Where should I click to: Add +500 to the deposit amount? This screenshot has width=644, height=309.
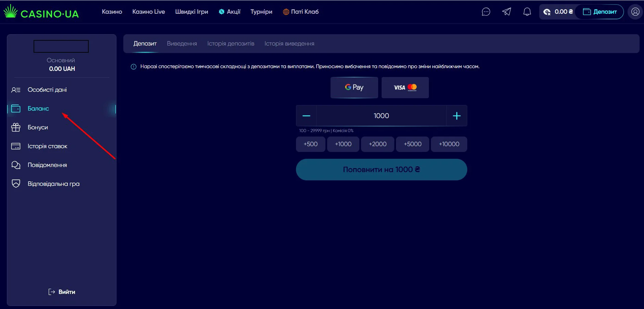point(310,144)
